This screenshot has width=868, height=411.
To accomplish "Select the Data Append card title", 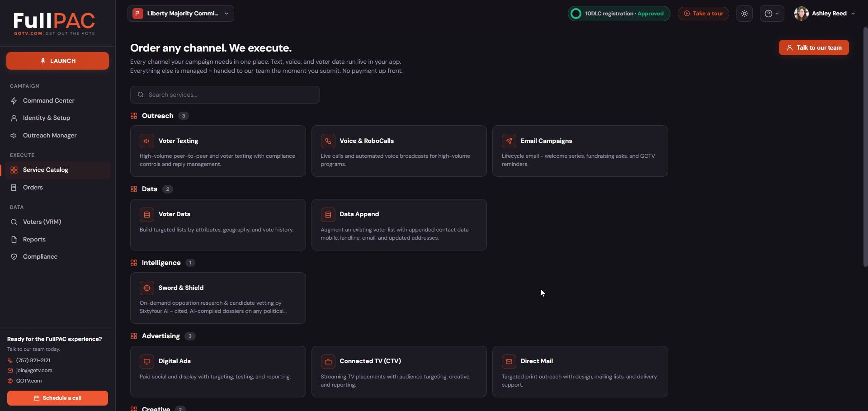I will click(359, 214).
